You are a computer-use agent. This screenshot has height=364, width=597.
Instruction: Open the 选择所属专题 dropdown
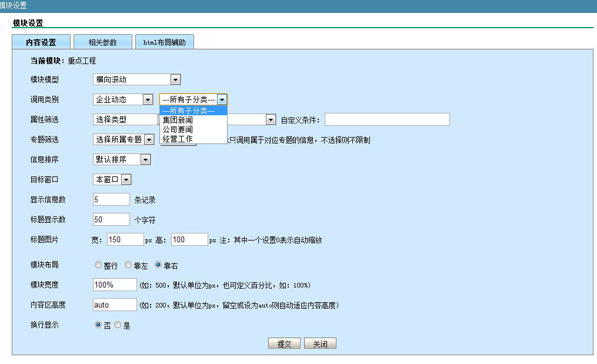124,139
